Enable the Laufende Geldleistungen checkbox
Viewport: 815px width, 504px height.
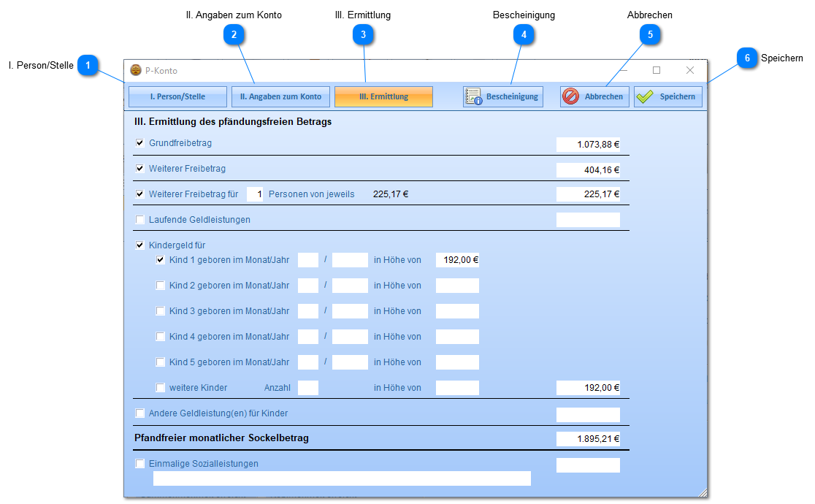140,220
